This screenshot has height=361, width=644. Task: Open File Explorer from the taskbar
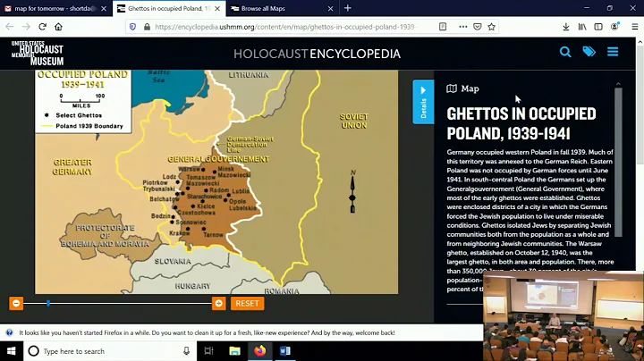(x=234, y=351)
